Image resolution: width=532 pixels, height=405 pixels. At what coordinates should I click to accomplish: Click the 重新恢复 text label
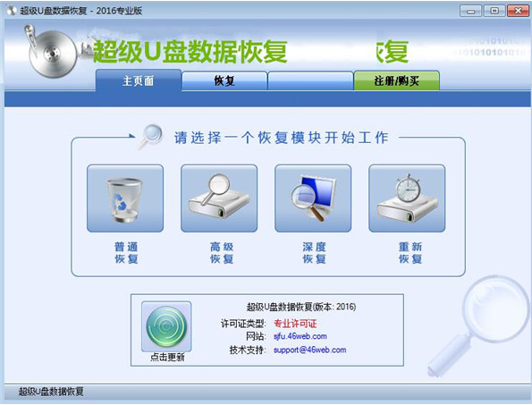click(x=410, y=253)
